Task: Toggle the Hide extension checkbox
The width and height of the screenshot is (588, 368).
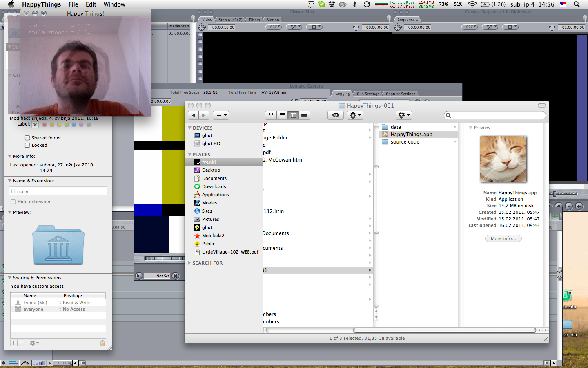Action: (x=13, y=202)
